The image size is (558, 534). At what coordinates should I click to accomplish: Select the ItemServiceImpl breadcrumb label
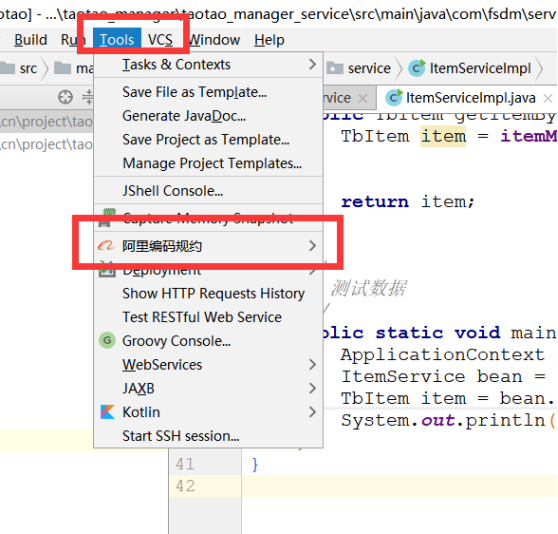480,68
